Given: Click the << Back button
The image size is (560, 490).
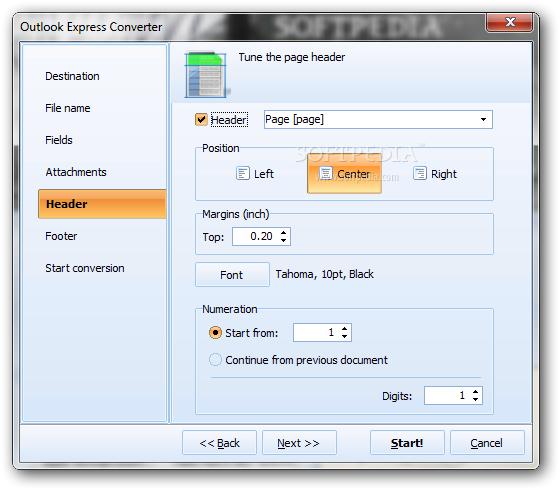Looking at the screenshot, I should (x=219, y=442).
